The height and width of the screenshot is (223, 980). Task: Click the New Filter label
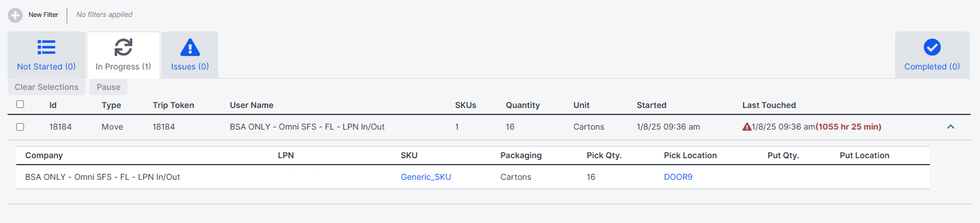pos(43,15)
